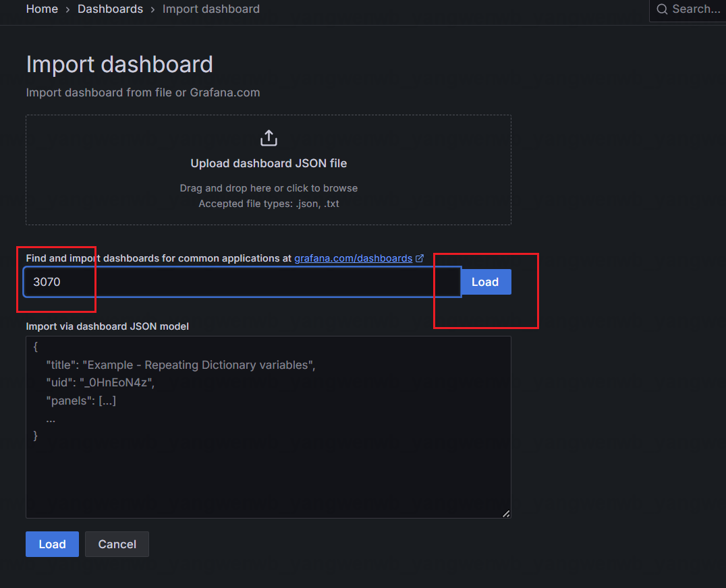
Task: Click the "Upload dashboard JSON file" text
Action: coord(269,163)
